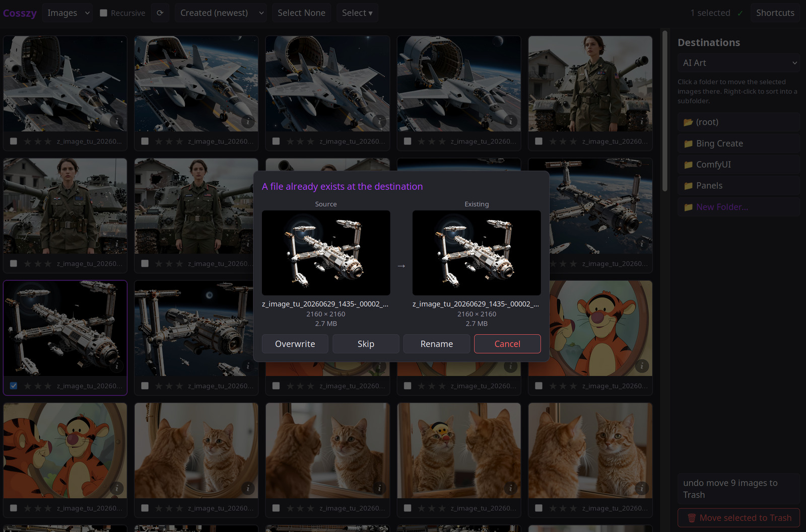Image resolution: width=806 pixels, height=532 pixels.
Task: Expand the Select ▾ menu
Action: coord(357,13)
